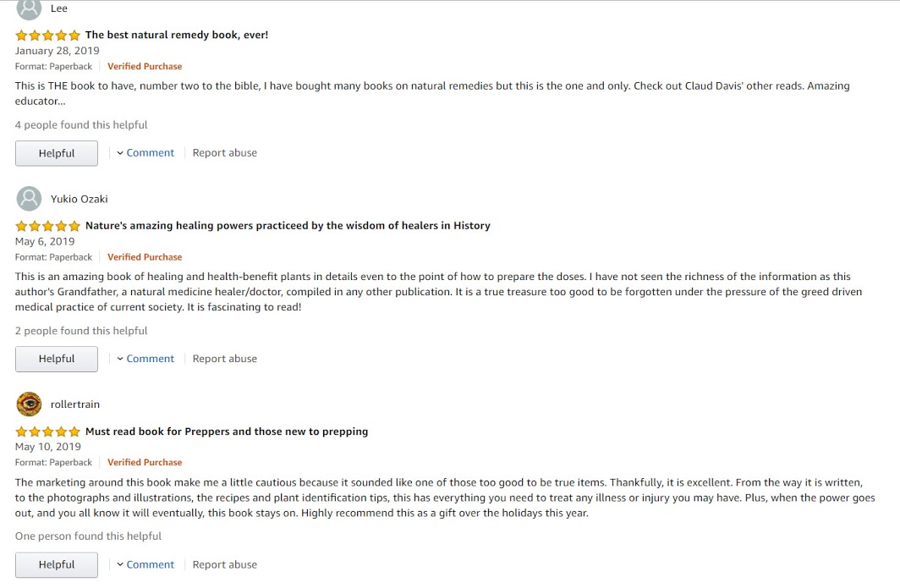Click rollertrain's eye avatar image
The height and width of the screenshot is (588, 900).
coord(29,404)
